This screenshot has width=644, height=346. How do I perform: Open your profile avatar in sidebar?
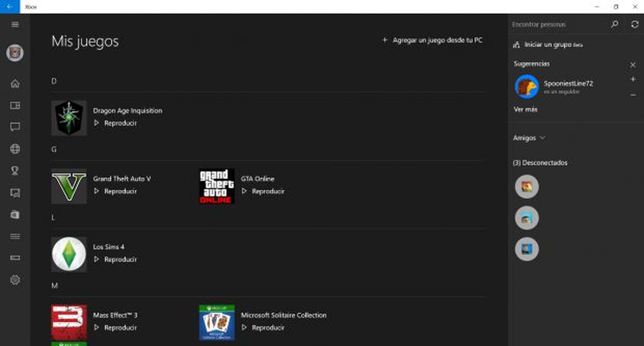pos(15,53)
